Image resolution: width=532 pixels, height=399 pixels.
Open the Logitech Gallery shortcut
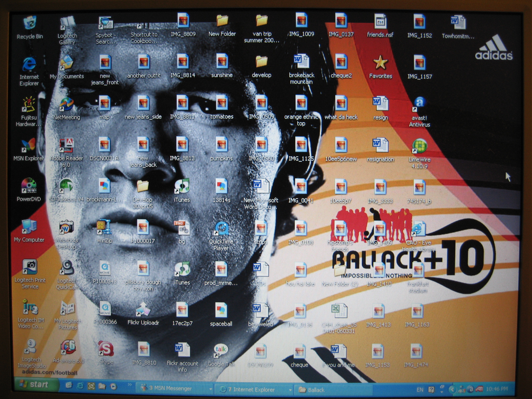pyautogui.click(x=67, y=23)
